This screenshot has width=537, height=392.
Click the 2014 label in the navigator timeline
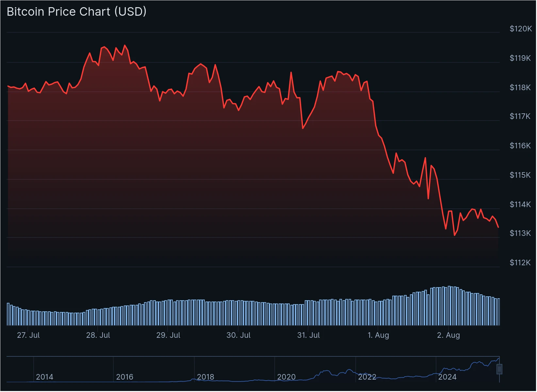44,377
